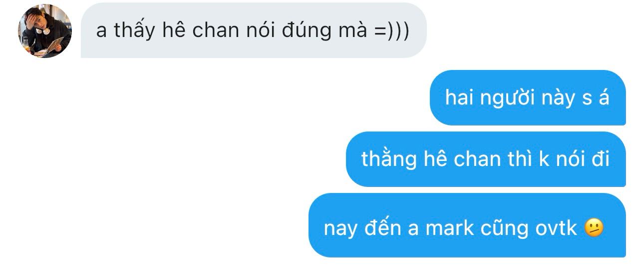Click the word "người" in the first sent message

[504, 98]
